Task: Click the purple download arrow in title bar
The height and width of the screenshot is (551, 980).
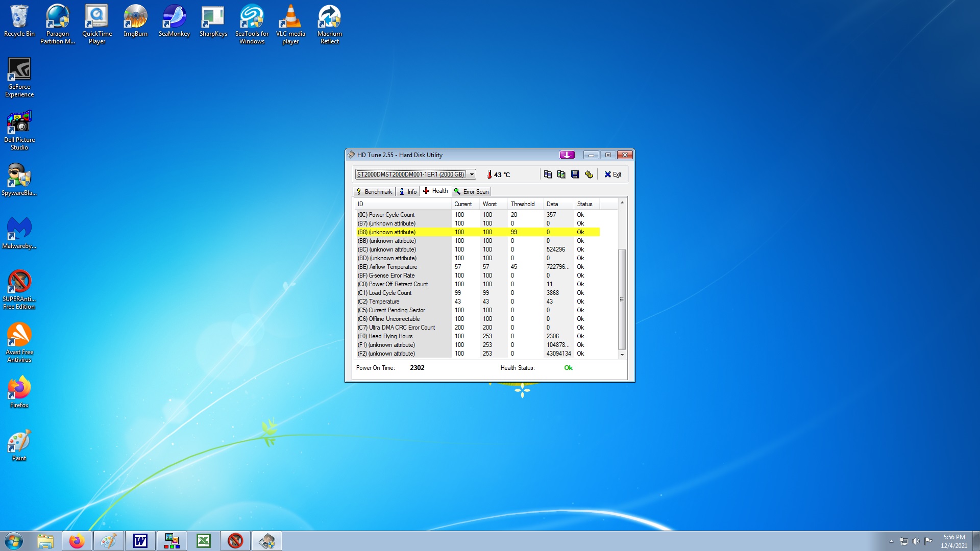Action: pyautogui.click(x=567, y=155)
